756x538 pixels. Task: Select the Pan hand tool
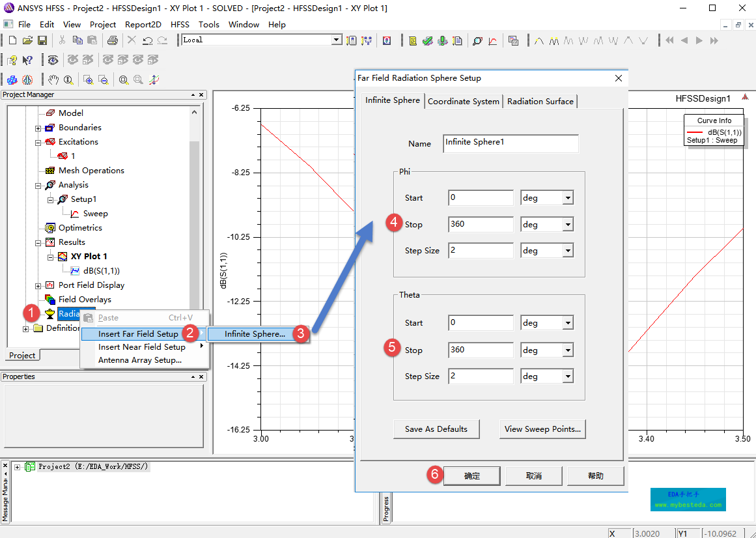pos(53,79)
